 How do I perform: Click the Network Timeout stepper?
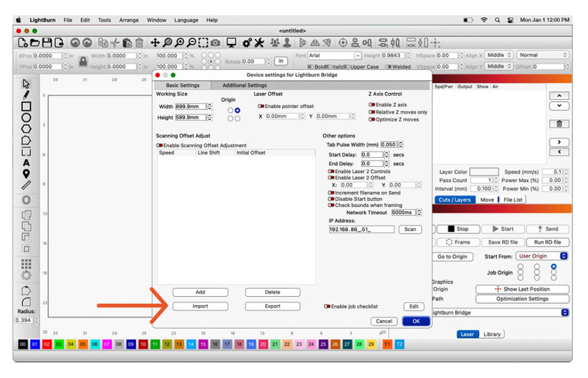coord(419,213)
